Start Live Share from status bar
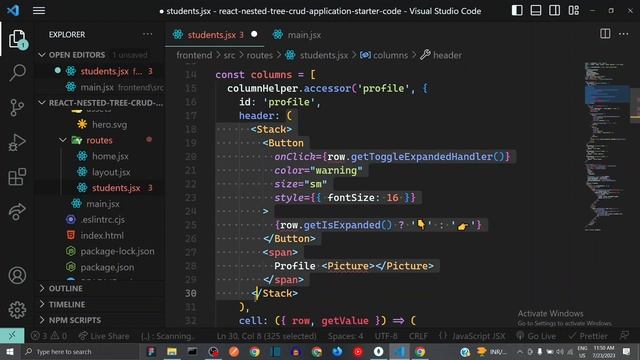 tap(104, 336)
